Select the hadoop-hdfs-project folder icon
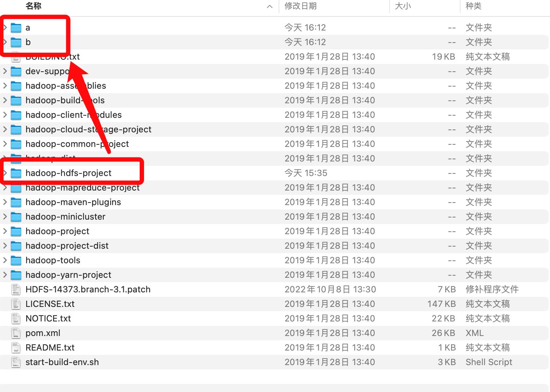The height and width of the screenshot is (392, 550). (16, 173)
